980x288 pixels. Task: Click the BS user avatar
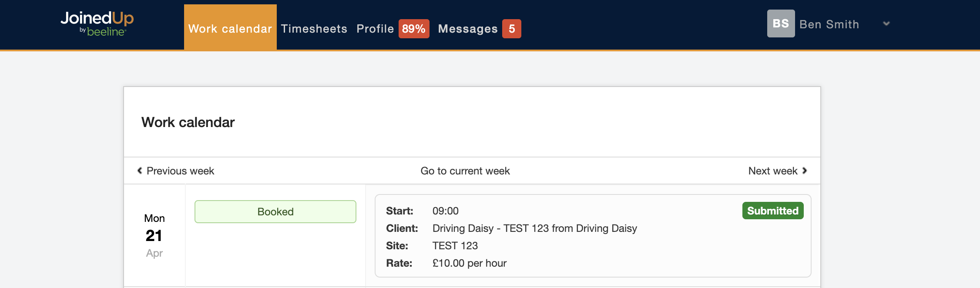(781, 23)
